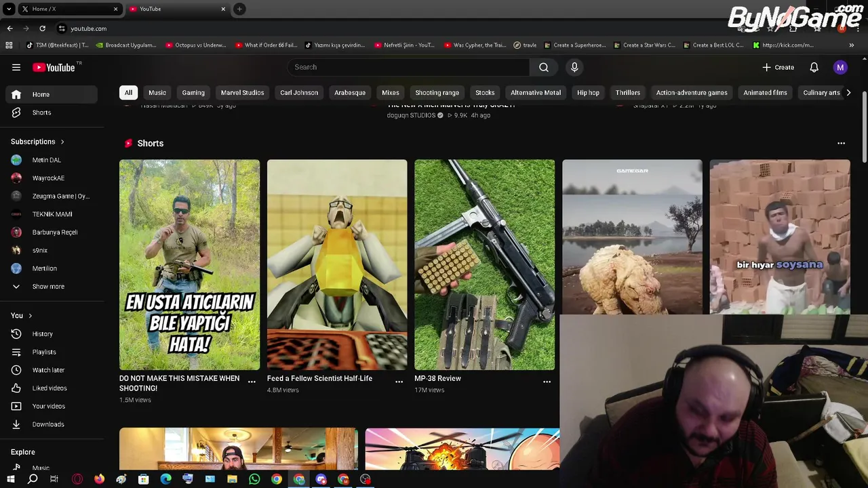Open the browser tab search dropdown
868x488 pixels.
(x=9, y=9)
